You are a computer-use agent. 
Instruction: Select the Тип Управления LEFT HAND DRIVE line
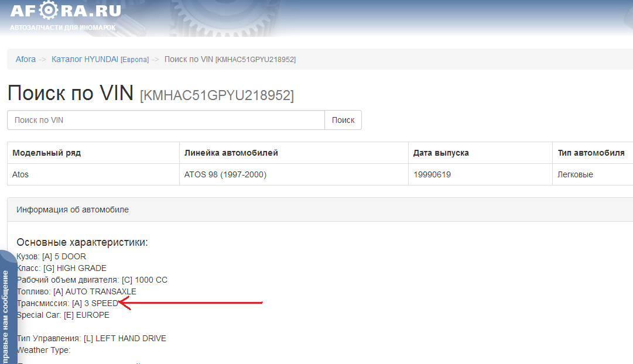(x=91, y=338)
